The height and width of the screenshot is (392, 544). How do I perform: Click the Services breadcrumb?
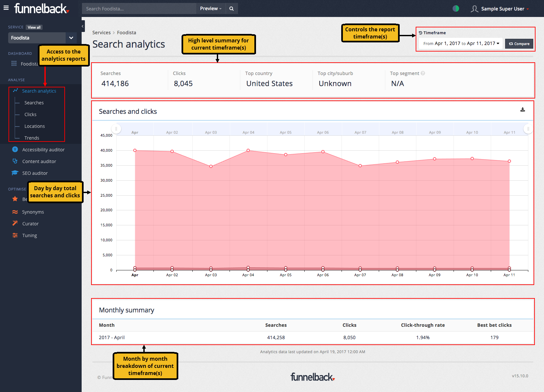[101, 32]
